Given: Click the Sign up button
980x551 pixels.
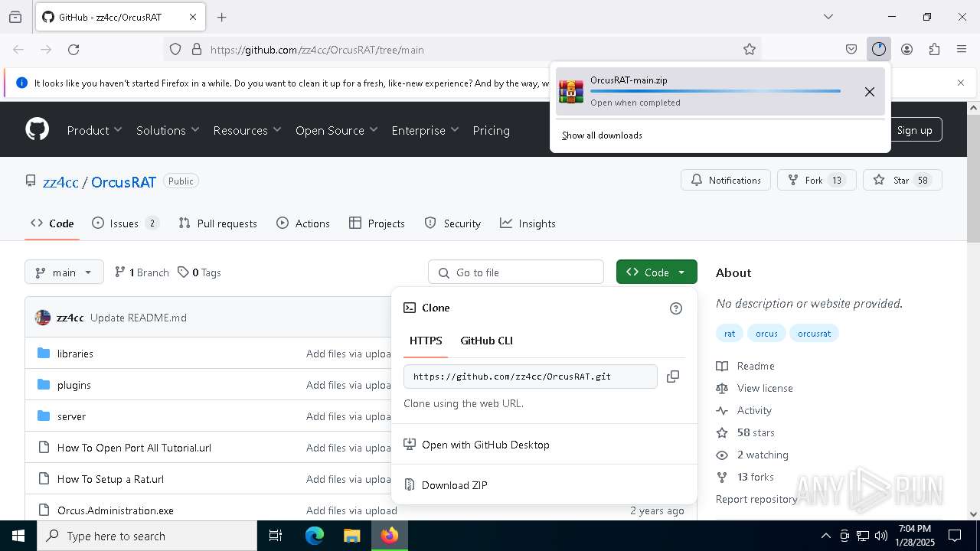Looking at the screenshot, I should click(914, 130).
